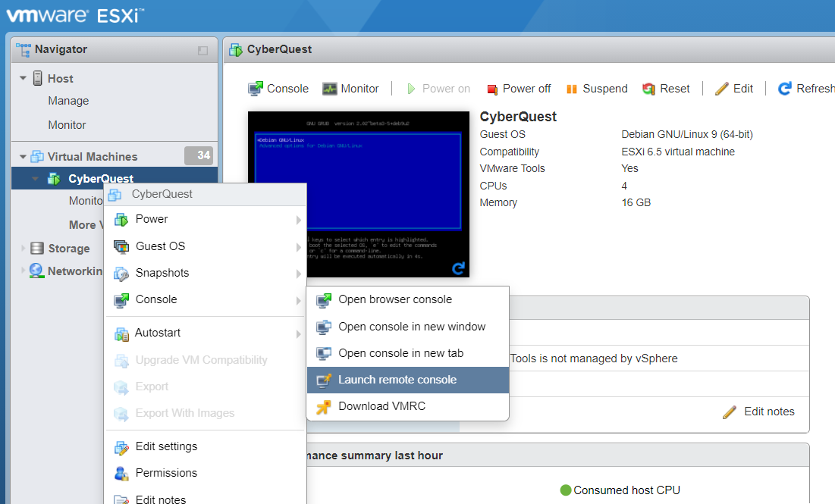Expand the Snapshots submenu arrow
835x504 pixels.
pyautogui.click(x=298, y=274)
